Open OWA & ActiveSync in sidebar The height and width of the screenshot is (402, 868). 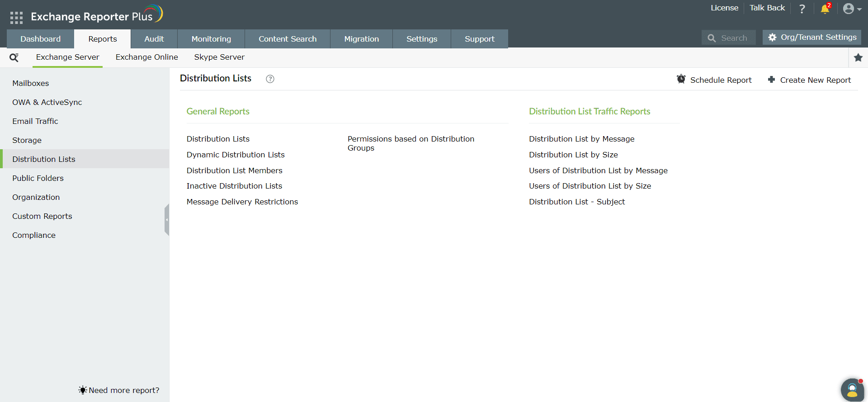85,102
